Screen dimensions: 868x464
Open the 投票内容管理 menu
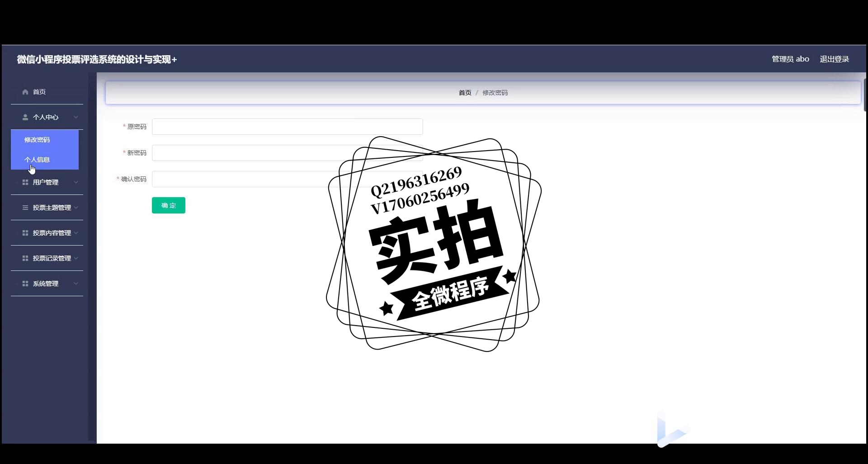tap(47, 233)
